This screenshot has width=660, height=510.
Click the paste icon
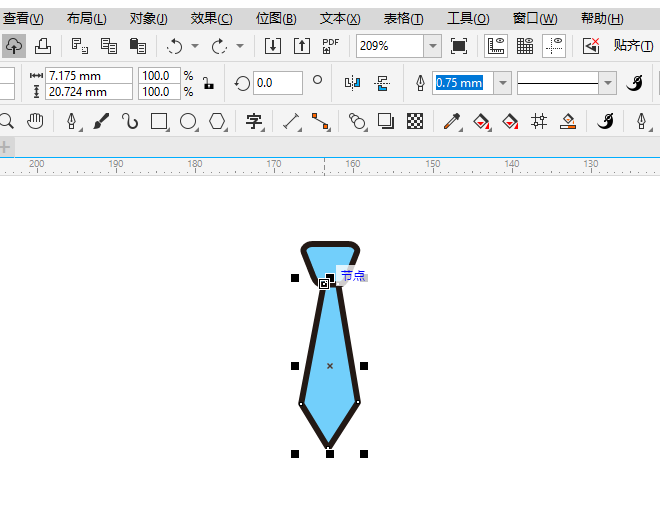tap(138, 46)
